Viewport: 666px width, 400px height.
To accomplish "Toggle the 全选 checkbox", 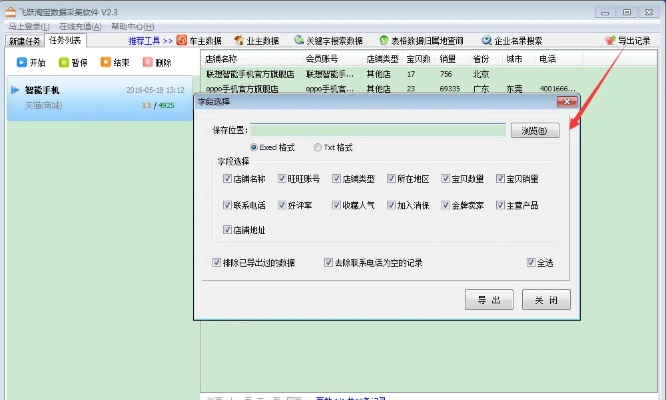I will coord(531,263).
